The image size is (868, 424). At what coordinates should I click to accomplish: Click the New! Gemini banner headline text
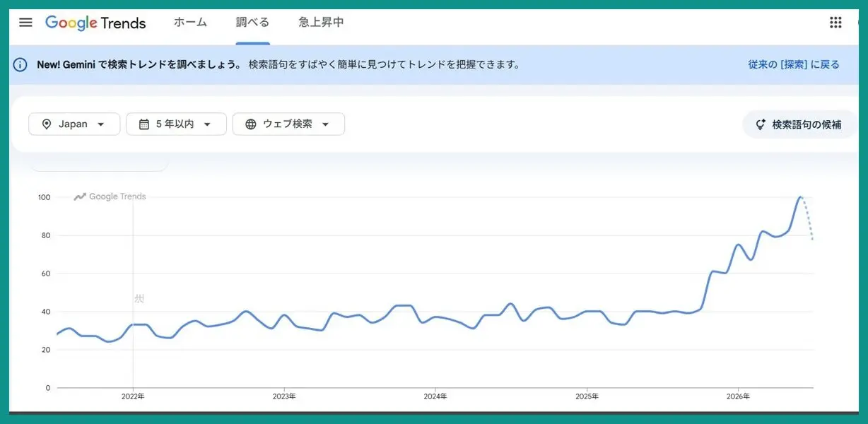pyautogui.click(x=139, y=64)
